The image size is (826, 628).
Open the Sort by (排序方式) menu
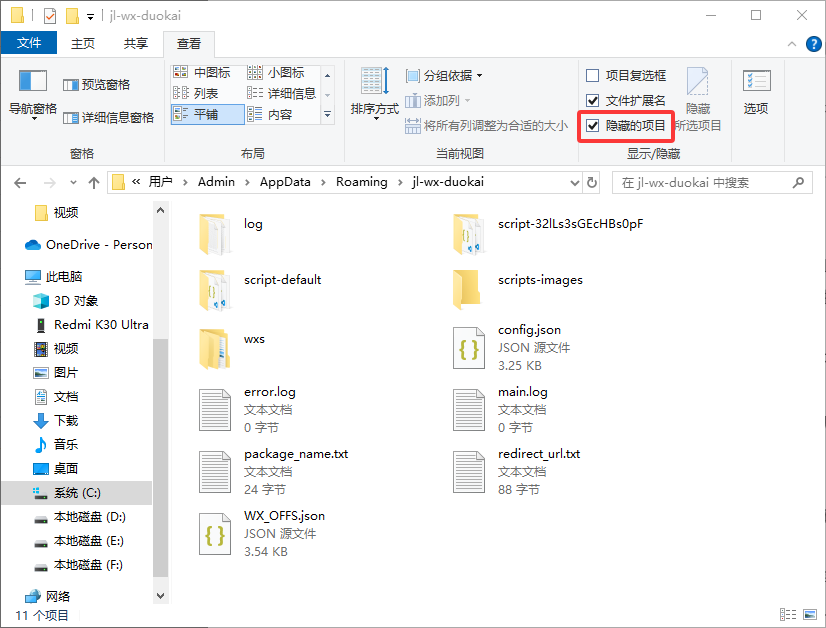click(375, 95)
